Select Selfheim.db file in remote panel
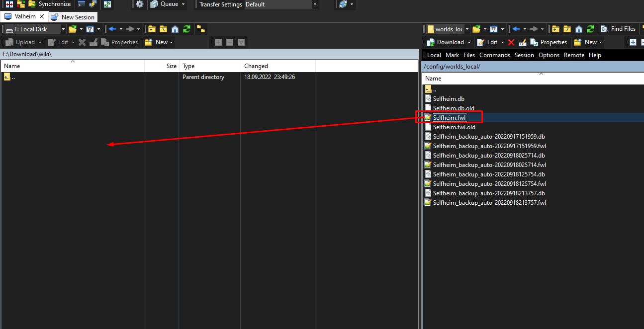This screenshot has width=644, height=329. 449,99
